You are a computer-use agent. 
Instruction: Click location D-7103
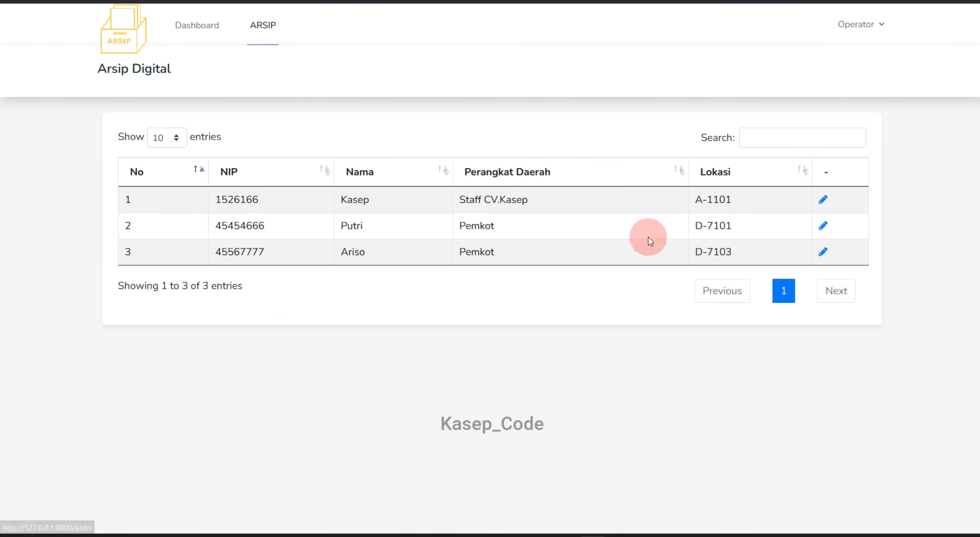713,252
